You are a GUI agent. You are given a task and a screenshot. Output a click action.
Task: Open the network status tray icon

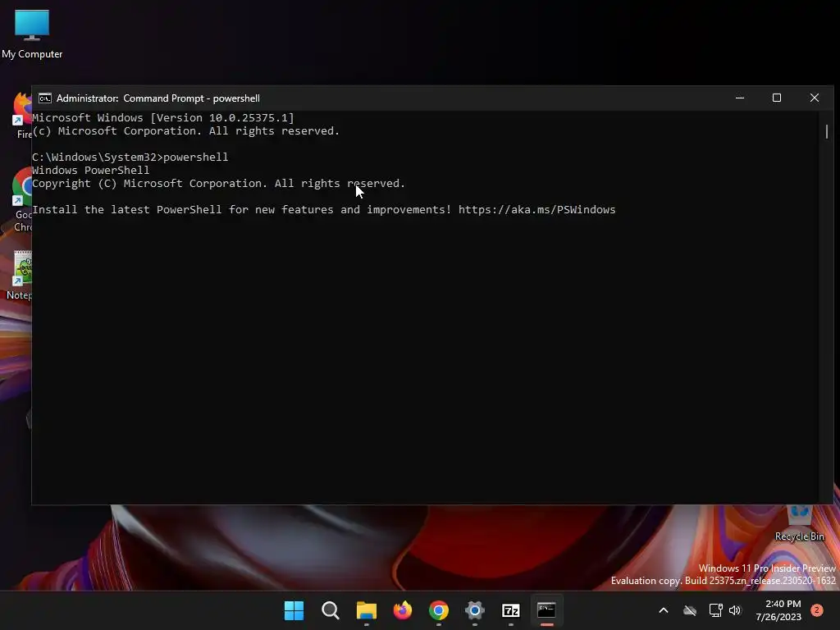715,610
